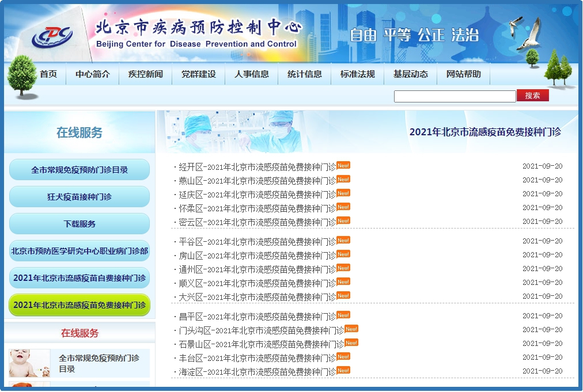Click the New badge beside 丰台区 entry

tap(343, 356)
